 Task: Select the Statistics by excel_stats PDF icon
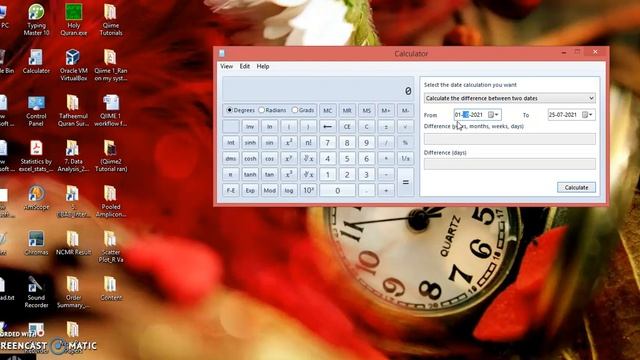click(x=36, y=157)
